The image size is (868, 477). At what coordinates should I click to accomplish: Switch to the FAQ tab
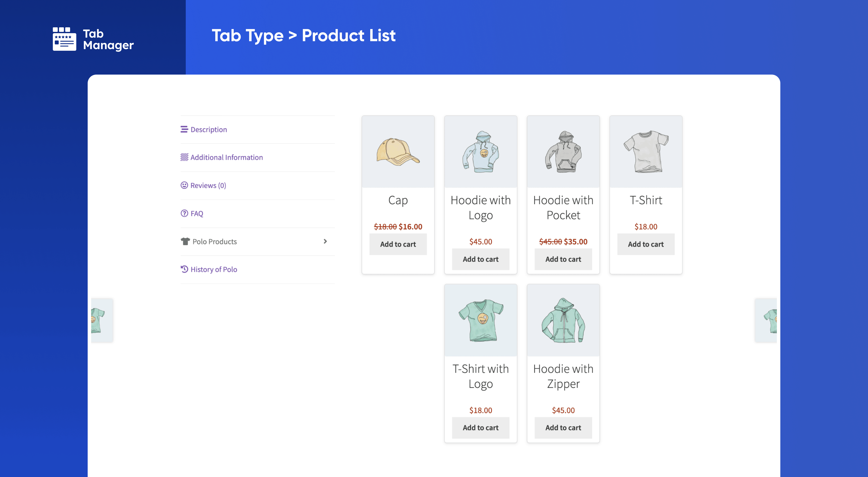click(197, 213)
